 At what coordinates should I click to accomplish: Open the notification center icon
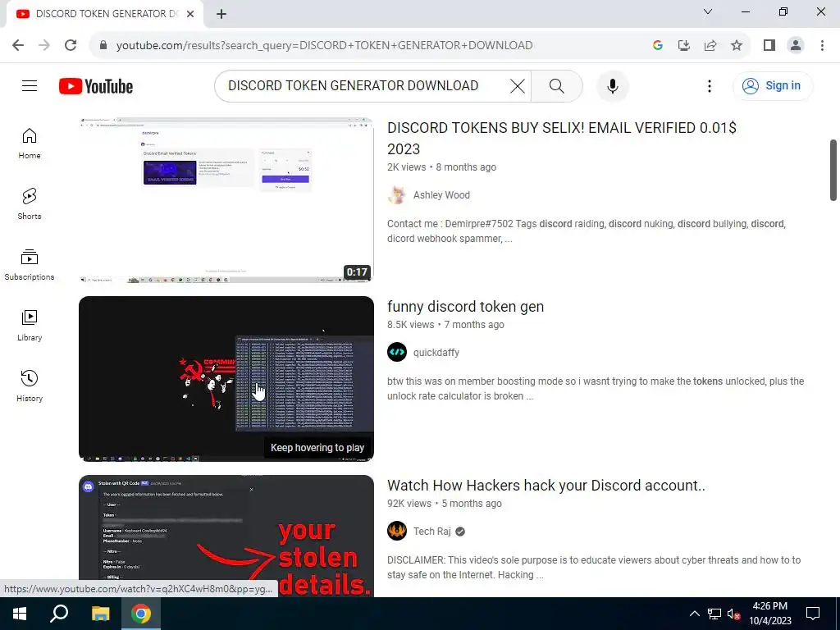click(x=813, y=614)
